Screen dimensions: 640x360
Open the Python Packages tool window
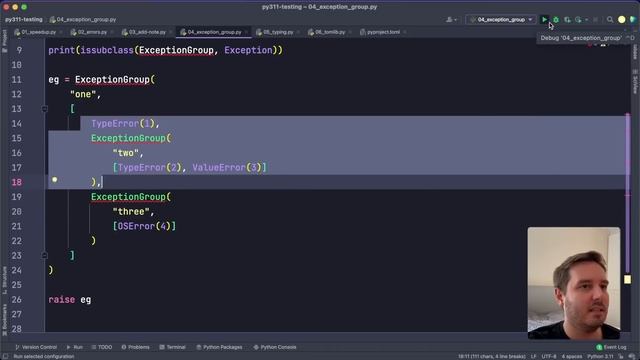point(219,347)
